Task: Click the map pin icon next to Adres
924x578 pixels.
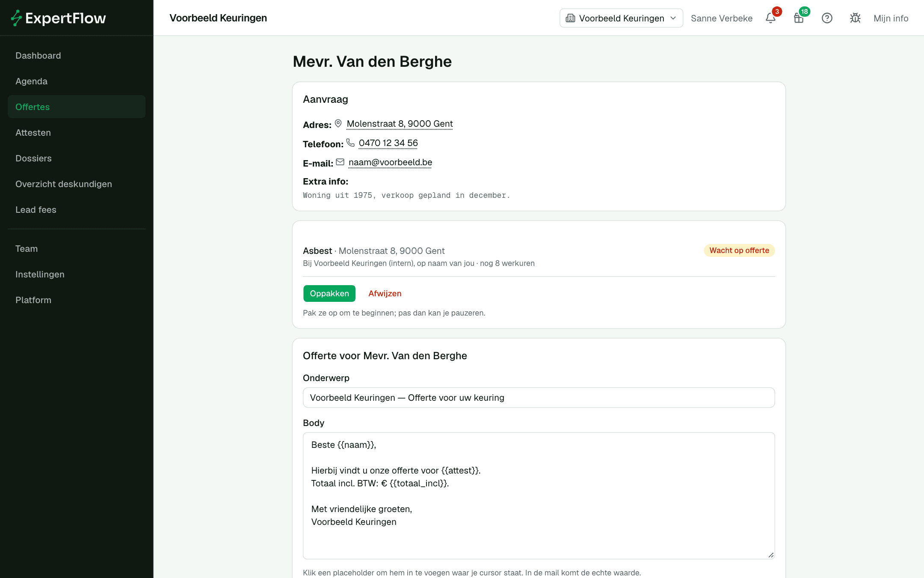Action: (338, 124)
